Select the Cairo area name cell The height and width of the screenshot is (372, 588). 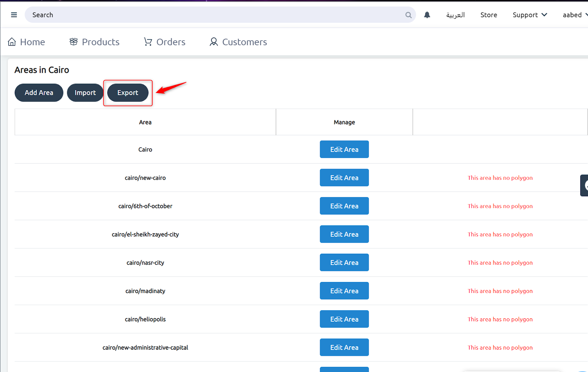(145, 150)
